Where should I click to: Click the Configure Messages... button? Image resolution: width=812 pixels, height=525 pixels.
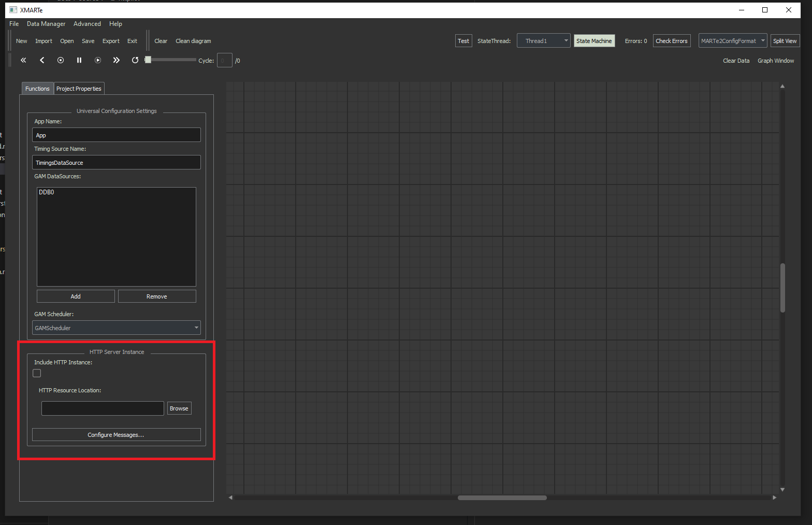coord(116,435)
